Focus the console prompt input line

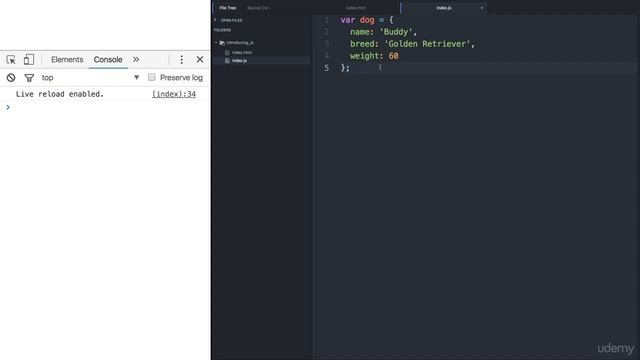point(106,107)
